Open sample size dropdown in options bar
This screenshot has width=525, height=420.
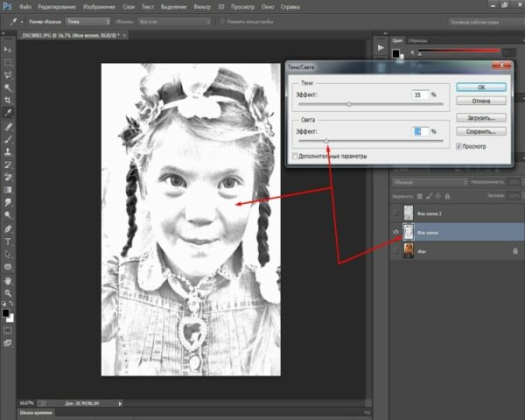(x=87, y=22)
